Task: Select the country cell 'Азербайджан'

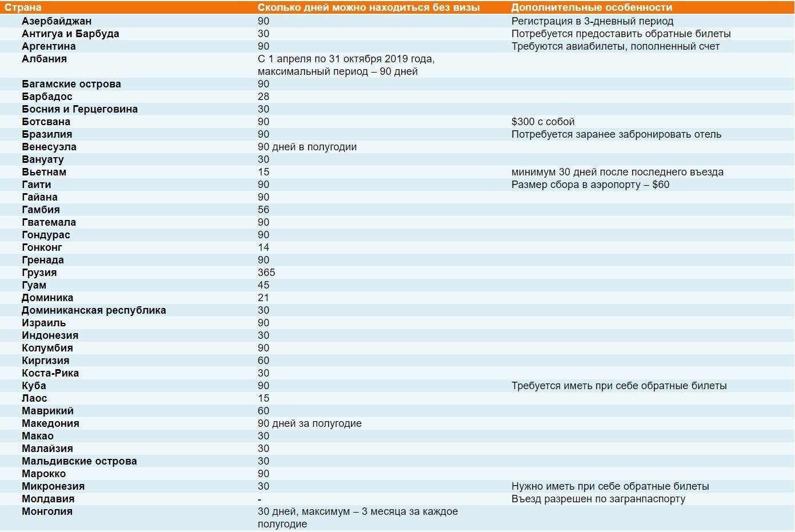Action: (57, 21)
